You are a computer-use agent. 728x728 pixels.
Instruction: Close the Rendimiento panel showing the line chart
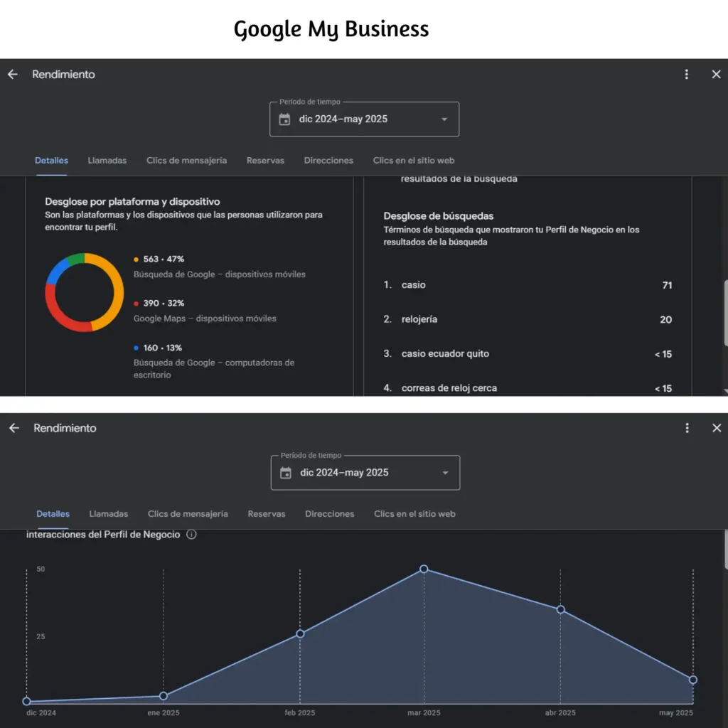tap(717, 428)
